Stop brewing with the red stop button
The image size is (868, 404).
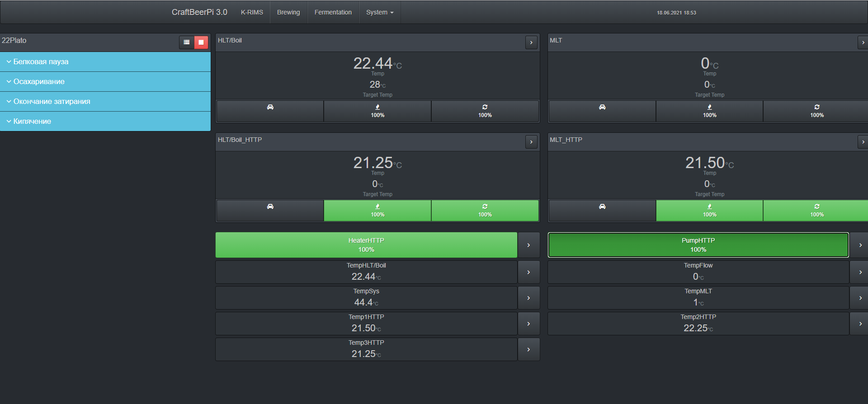coord(201,42)
